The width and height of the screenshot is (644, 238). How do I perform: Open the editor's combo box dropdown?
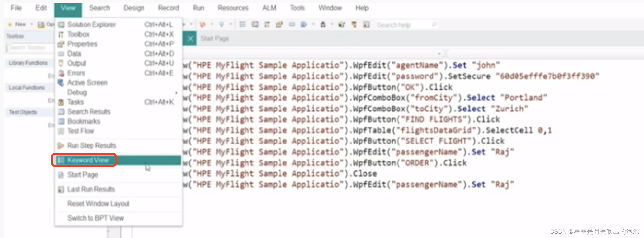click(439, 54)
